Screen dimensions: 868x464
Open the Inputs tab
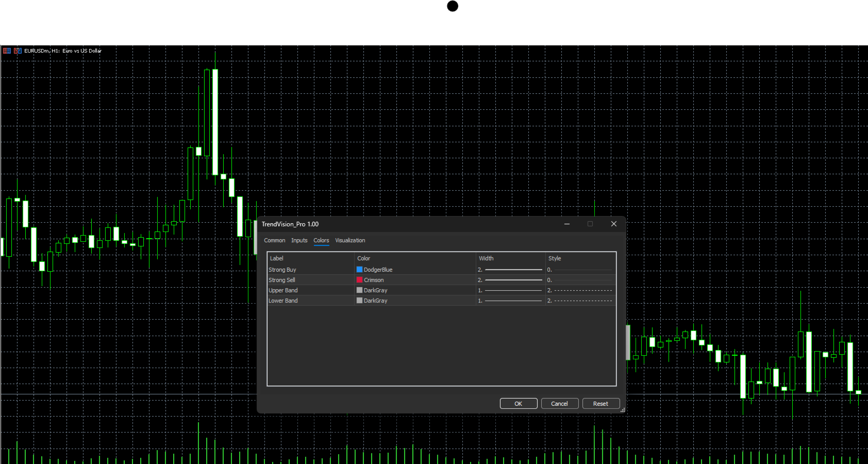pos(299,240)
